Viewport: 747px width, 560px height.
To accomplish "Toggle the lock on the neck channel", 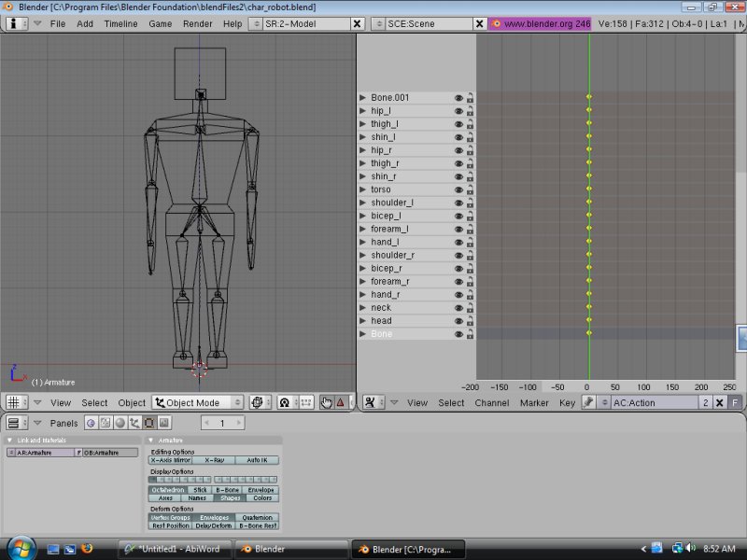I will (x=470, y=307).
